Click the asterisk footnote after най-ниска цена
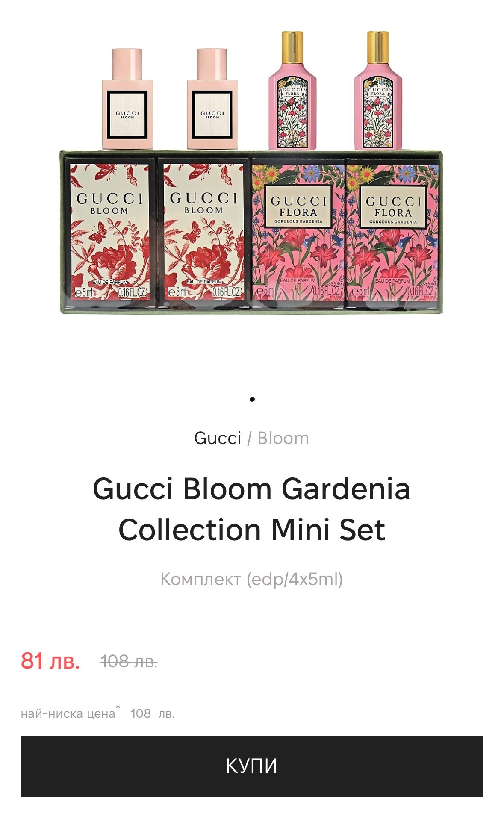 [118, 707]
